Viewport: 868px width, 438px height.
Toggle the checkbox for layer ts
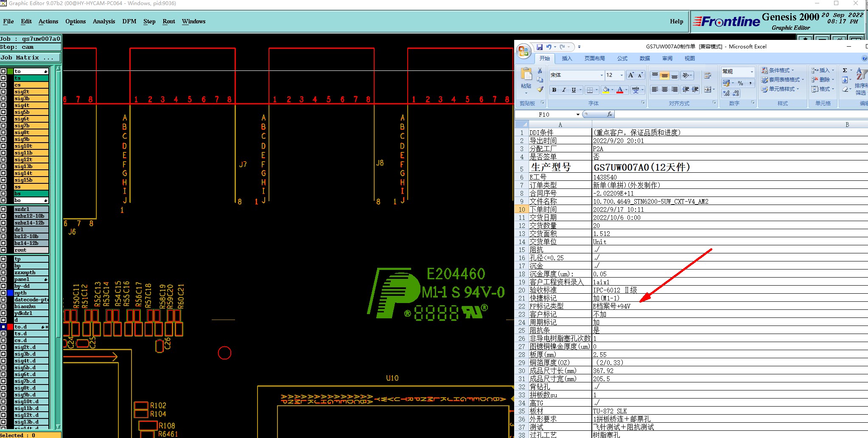[x=3, y=78]
